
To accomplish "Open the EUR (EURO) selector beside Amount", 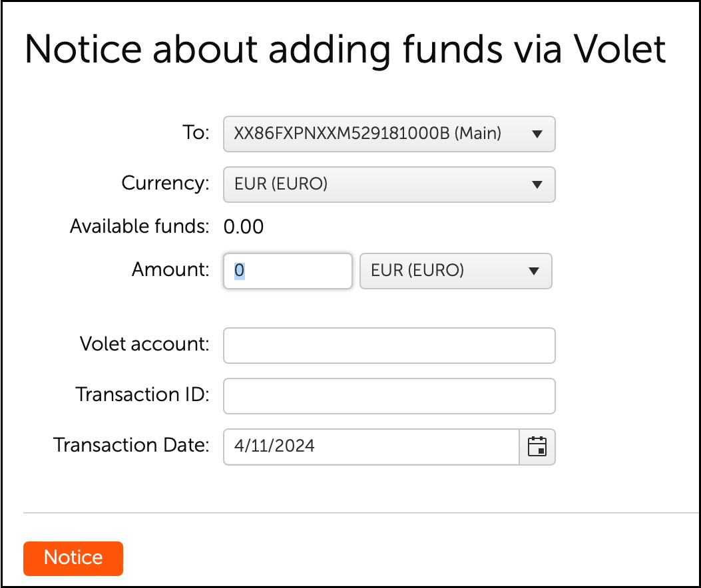I will [455, 271].
